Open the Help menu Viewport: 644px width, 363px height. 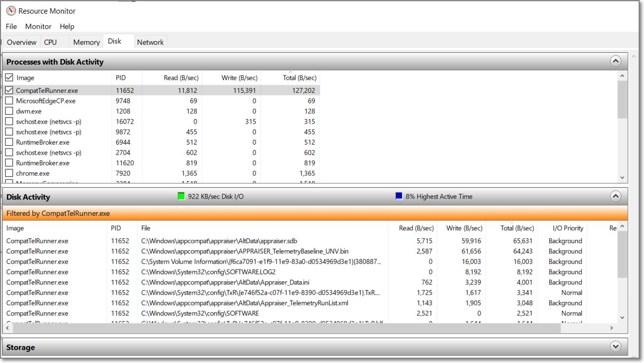pyautogui.click(x=67, y=26)
